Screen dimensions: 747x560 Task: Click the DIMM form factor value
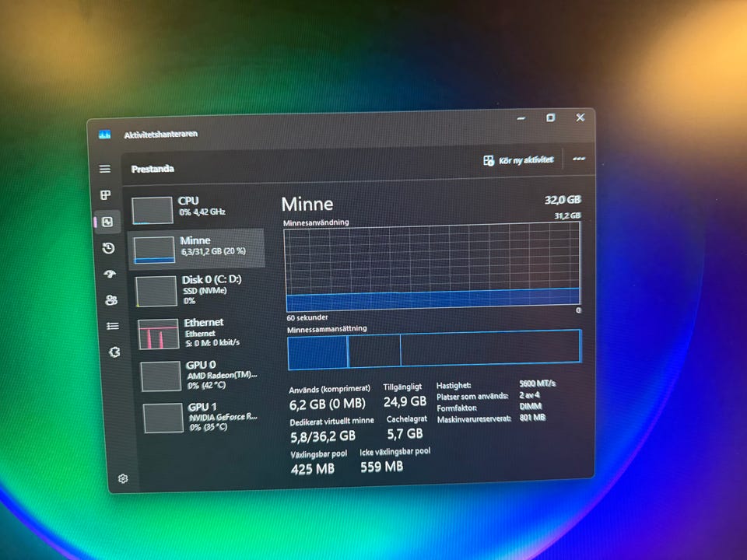click(530, 406)
